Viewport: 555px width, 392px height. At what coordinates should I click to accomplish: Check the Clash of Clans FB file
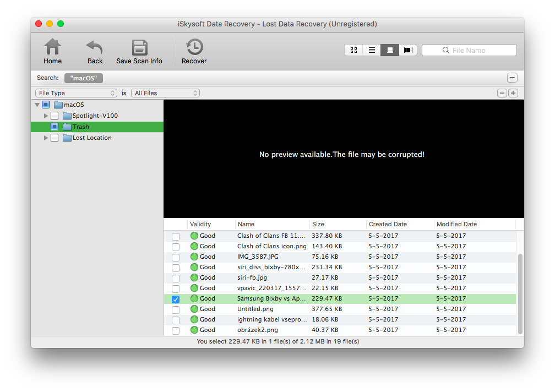tap(176, 236)
